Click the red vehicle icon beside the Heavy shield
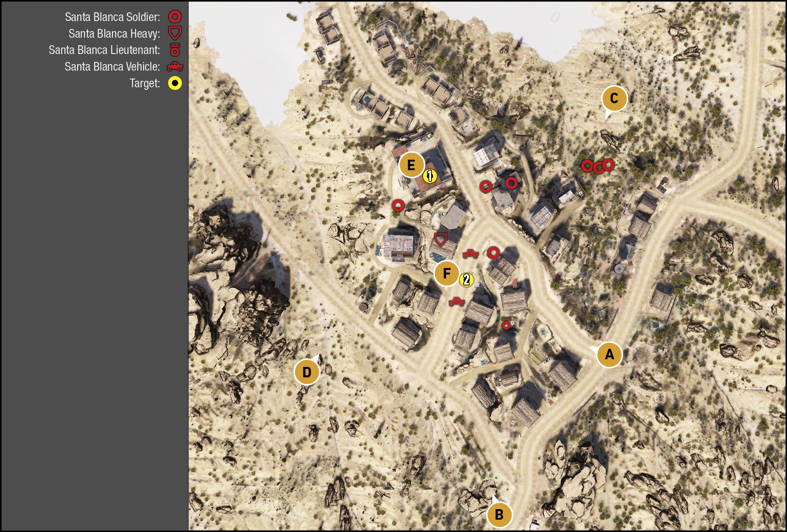This screenshot has height=532, width=787. [x=471, y=254]
